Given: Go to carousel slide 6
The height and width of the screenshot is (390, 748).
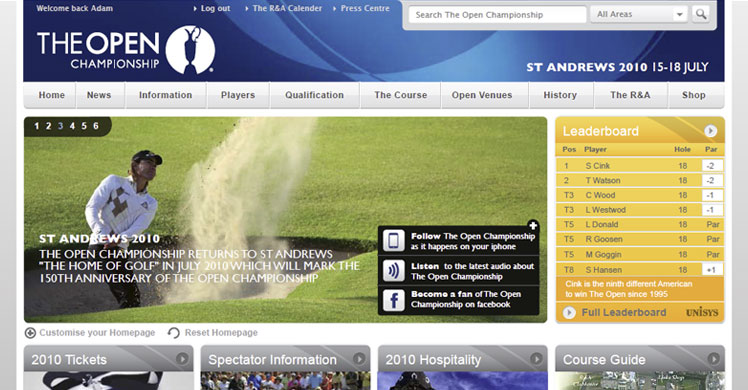Looking at the screenshot, I should [96, 126].
